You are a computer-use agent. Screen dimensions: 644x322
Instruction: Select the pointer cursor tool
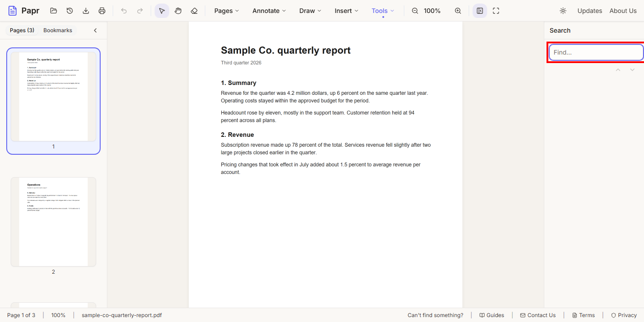pyautogui.click(x=162, y=11)
